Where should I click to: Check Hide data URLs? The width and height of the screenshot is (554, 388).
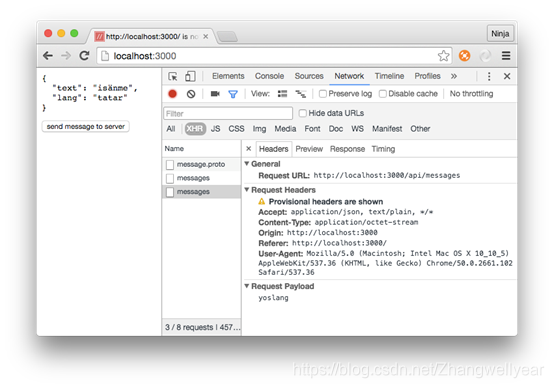coord(302,113)
